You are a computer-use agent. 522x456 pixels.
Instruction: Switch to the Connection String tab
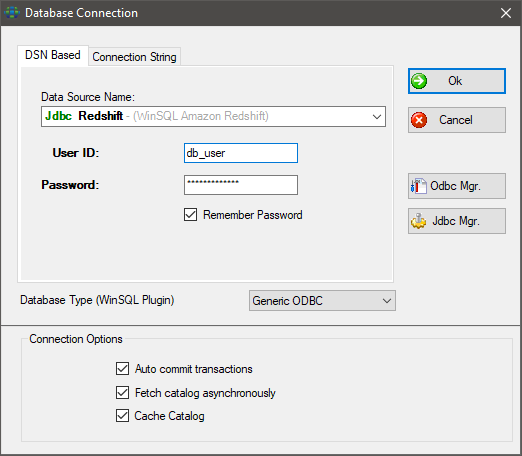point(134,57)
